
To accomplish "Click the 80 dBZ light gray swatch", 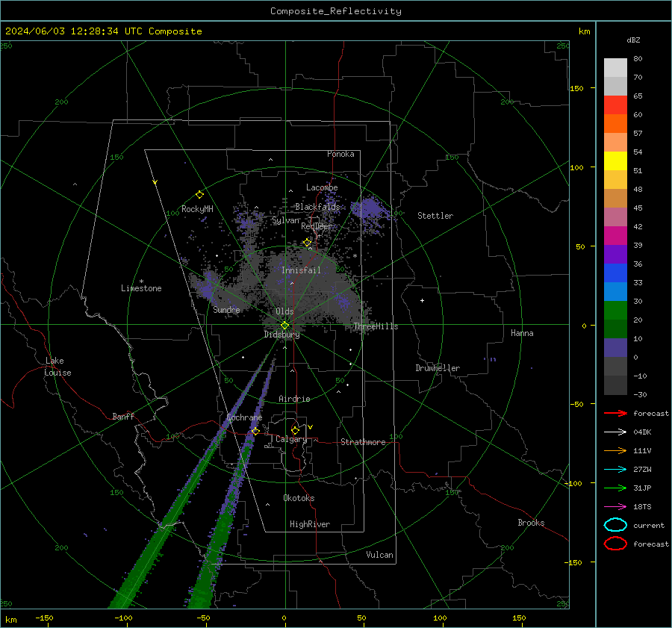I will coord(615,68).
